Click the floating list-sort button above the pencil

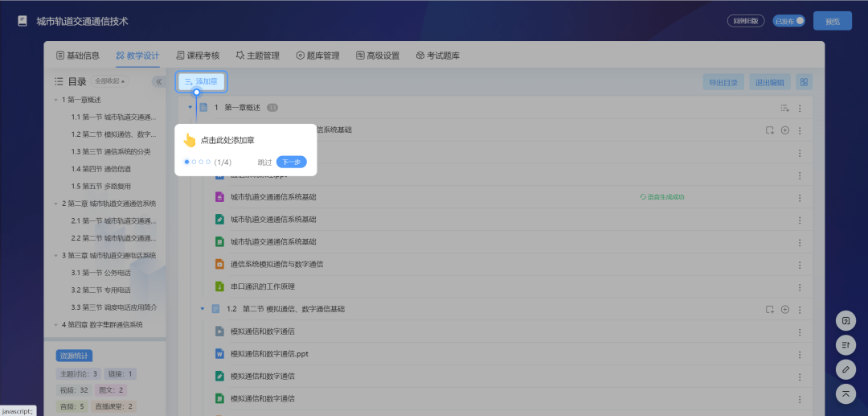(x=845, y=344)
